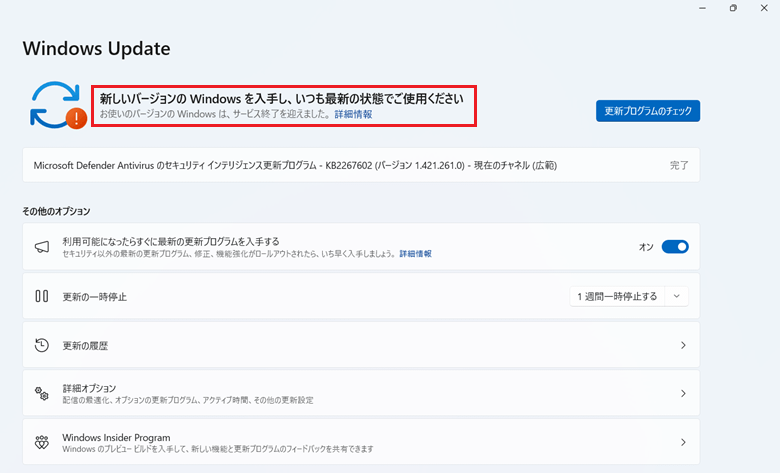Click the オン label beside the toggle

pos(646,247)
